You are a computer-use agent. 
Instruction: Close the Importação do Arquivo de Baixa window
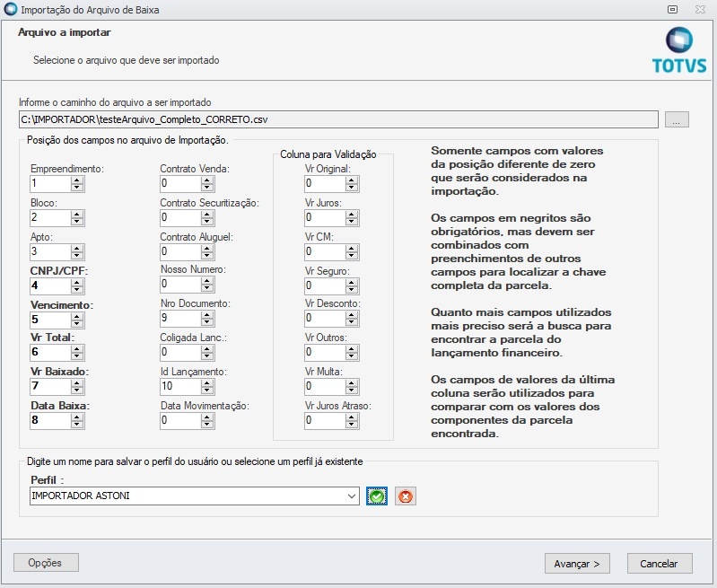(x=700, y=9)
